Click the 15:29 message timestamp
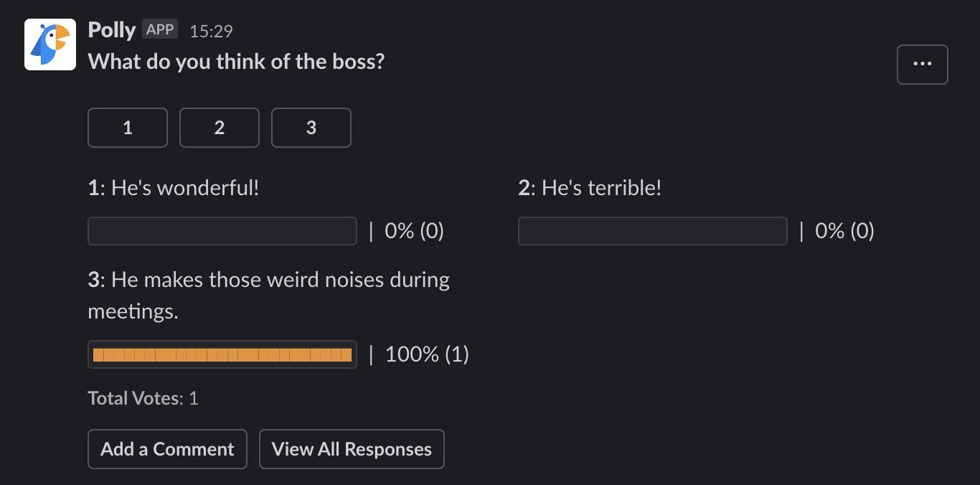 pyautogui.click(x=211, y=31)
